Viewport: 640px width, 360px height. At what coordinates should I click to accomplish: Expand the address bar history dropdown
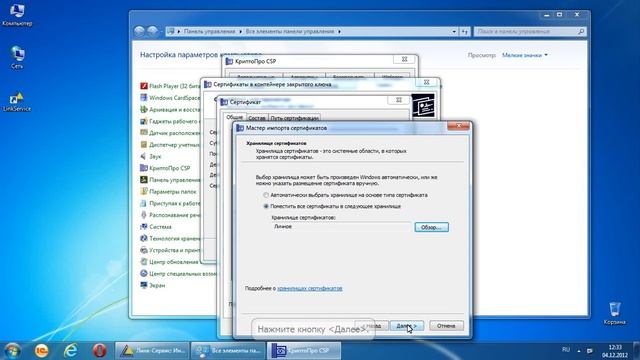click(x=454, y=31)
